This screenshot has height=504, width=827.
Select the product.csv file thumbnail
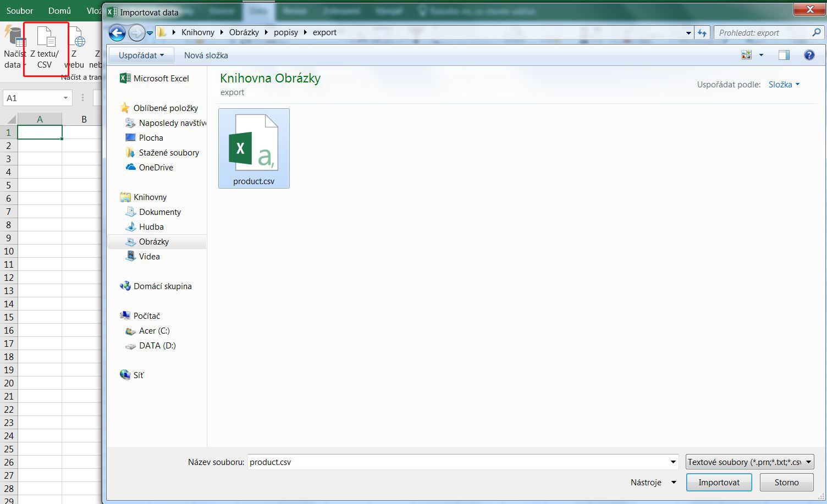[x=253, y=148]
